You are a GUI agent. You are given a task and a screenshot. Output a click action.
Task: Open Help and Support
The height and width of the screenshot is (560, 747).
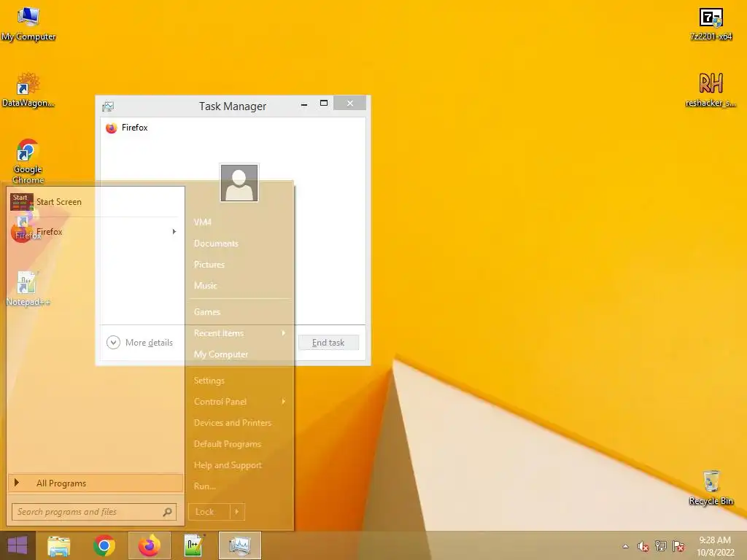pyautogui.click(x=228, y=465)
